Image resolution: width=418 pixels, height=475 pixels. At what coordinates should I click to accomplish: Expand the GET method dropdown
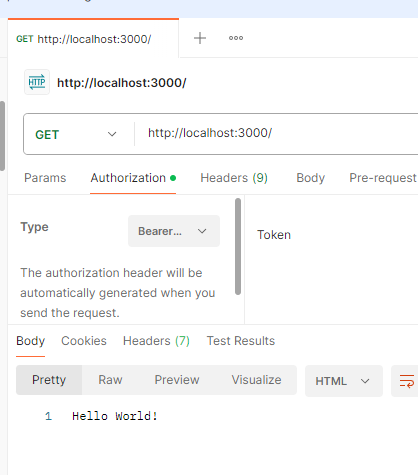(x=76, y=134)
